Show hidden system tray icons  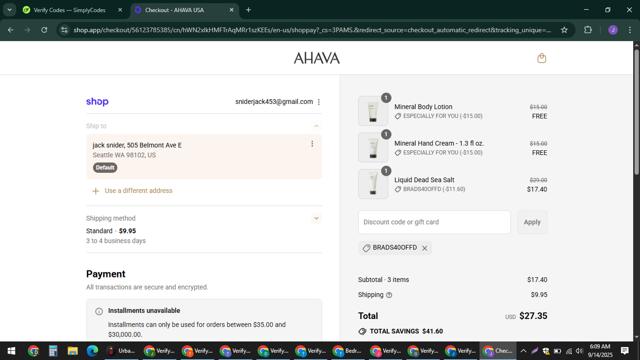click(x=523, y=351)
